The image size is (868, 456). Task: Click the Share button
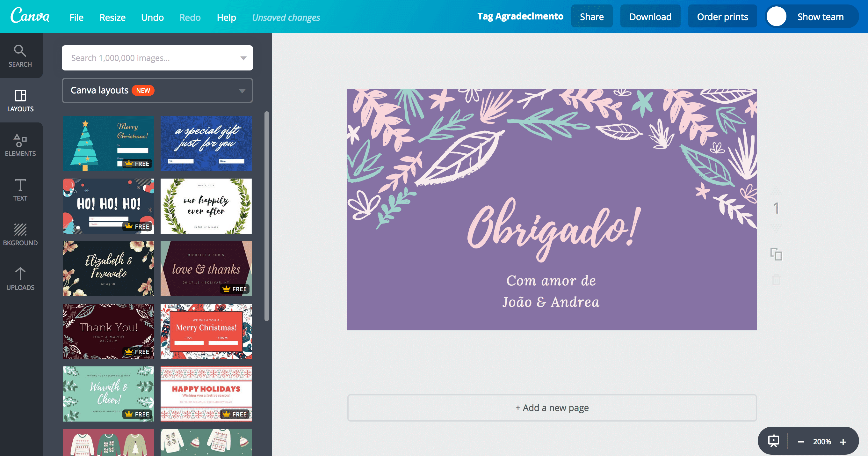click(x=592, y=16)
